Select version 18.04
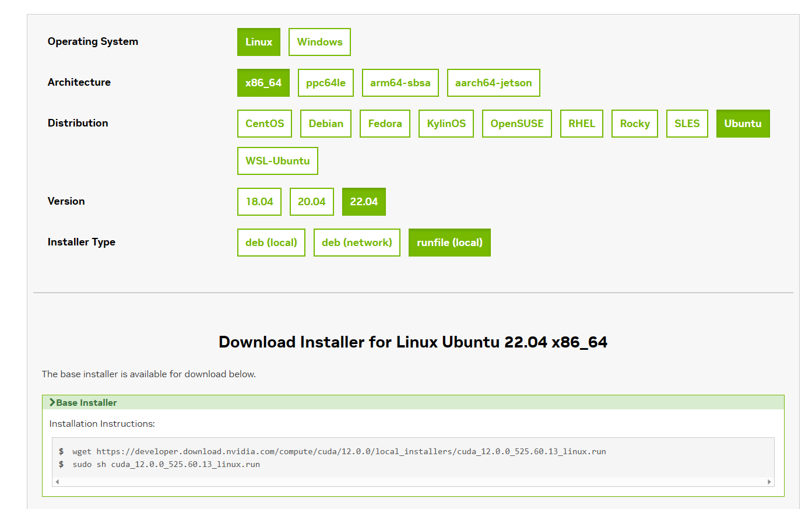Viewport: 812px width, 509px height. [259, 202]
